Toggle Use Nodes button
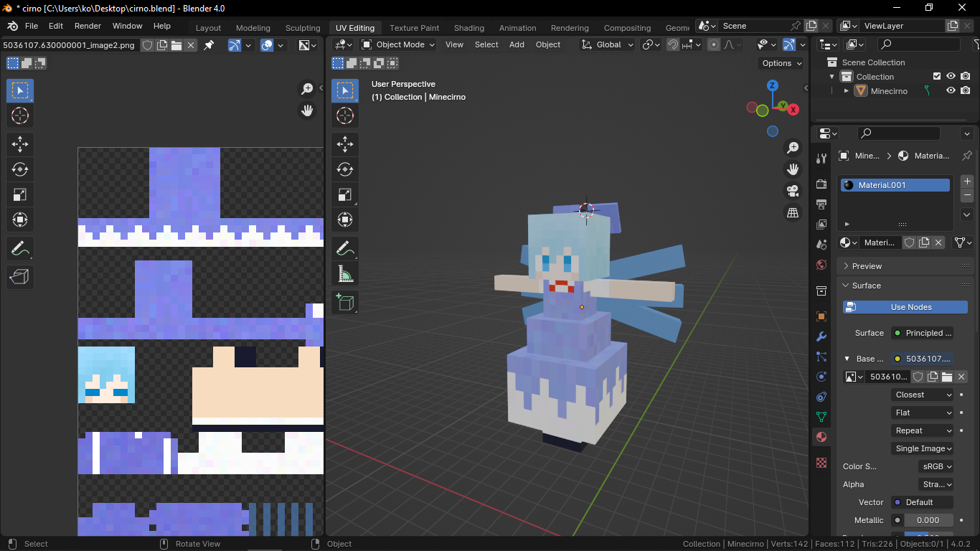The height and width of the screenshot is (551, 980). pyautogui.click(x=905, y=307)
